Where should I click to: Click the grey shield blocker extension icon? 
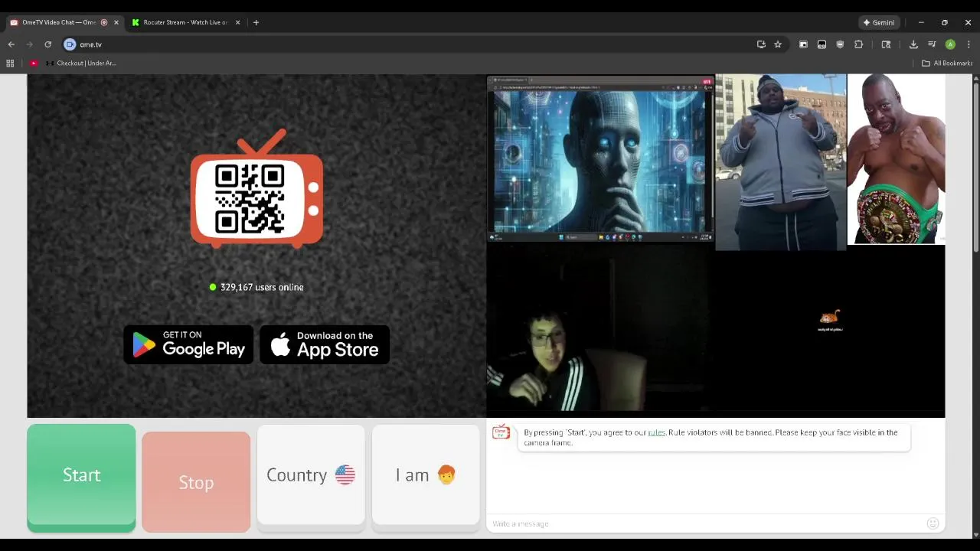(x=840, y=44)
